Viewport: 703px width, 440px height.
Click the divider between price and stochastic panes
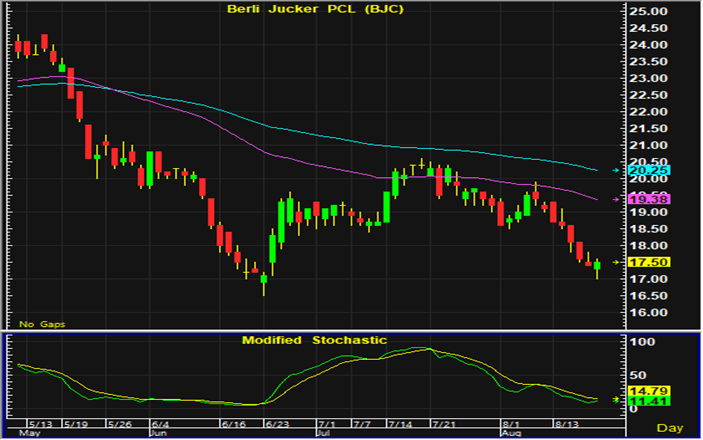coord(350,331)
